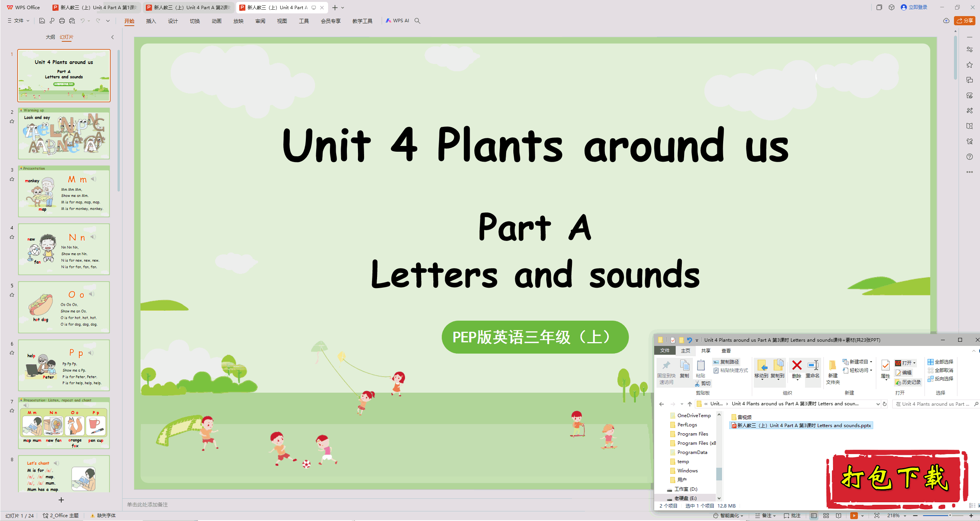Expand the new tab dropdown arrow
Image resolution: width=980 pixels, height=521 pixels.
(x=343, y=8)
